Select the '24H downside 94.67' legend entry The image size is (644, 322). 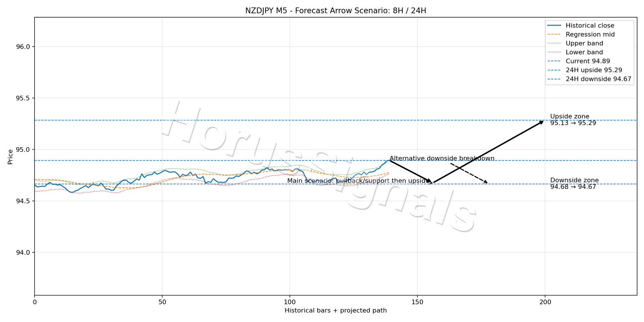589,79
